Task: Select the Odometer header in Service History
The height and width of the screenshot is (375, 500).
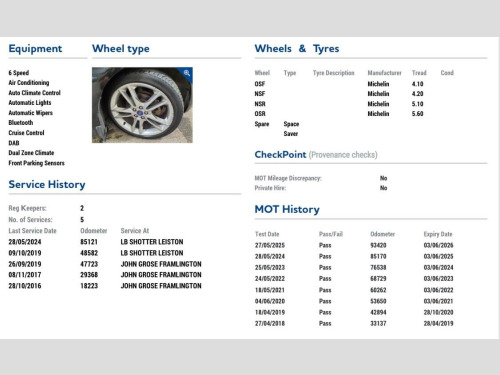Action: click(x=94, y=231)
